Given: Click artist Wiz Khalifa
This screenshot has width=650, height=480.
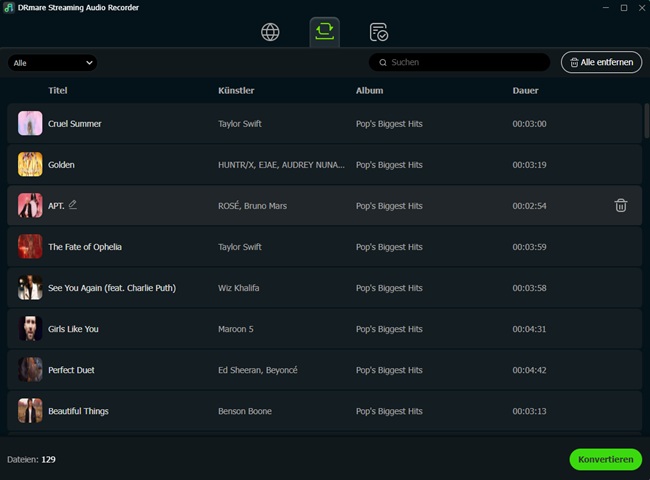Looking at the screenshot, I should (239, 288).
